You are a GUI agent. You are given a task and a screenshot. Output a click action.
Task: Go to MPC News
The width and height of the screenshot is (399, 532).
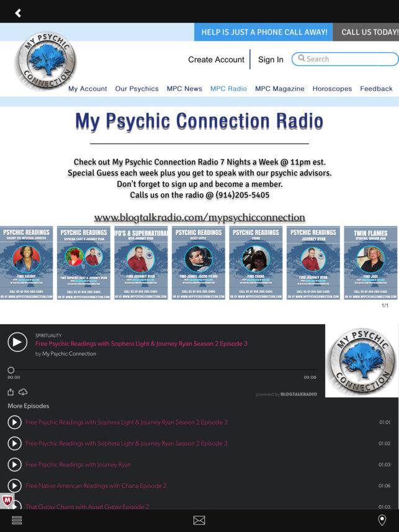click(184, 89)
